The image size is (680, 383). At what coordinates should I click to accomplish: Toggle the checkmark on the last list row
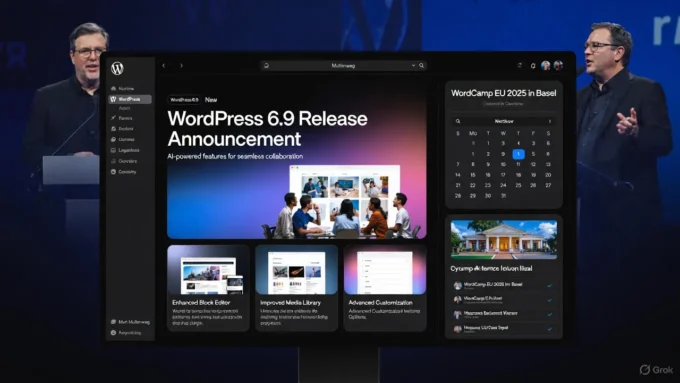(549, 329)
